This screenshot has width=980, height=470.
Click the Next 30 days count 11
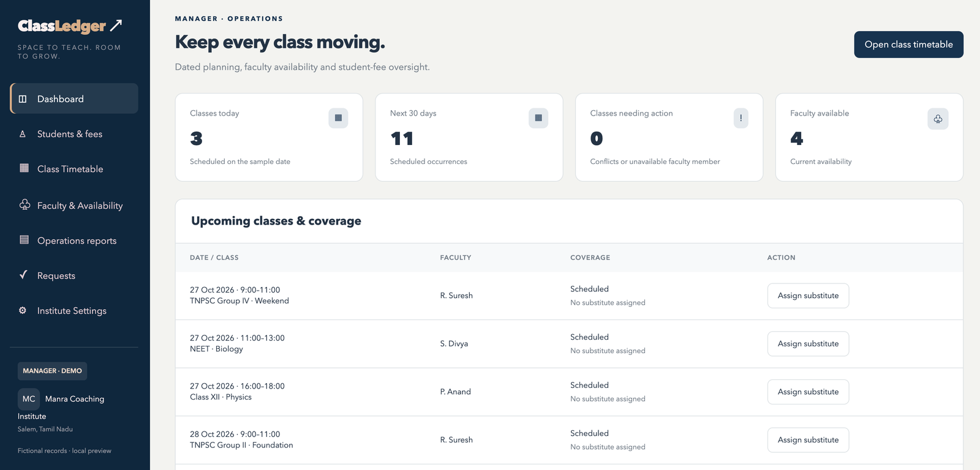click(402, 139)
